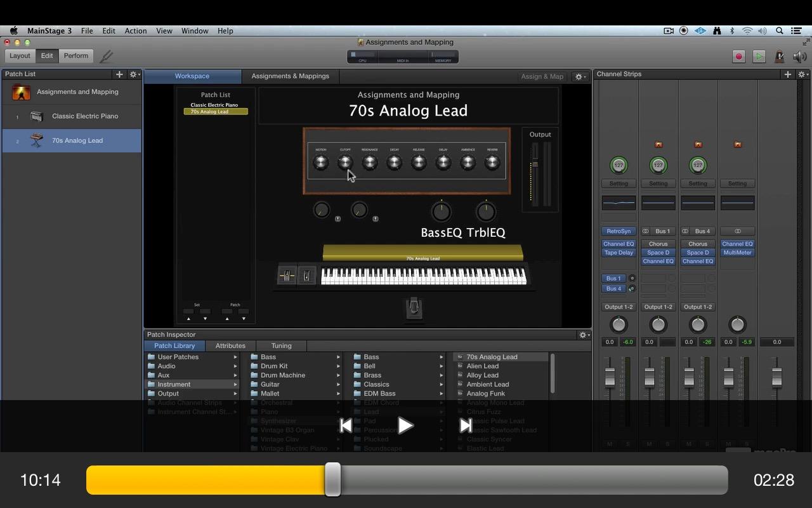Click the sustain pedal below the keyboard
Screen dimensions: 812x508
point(414,307)
